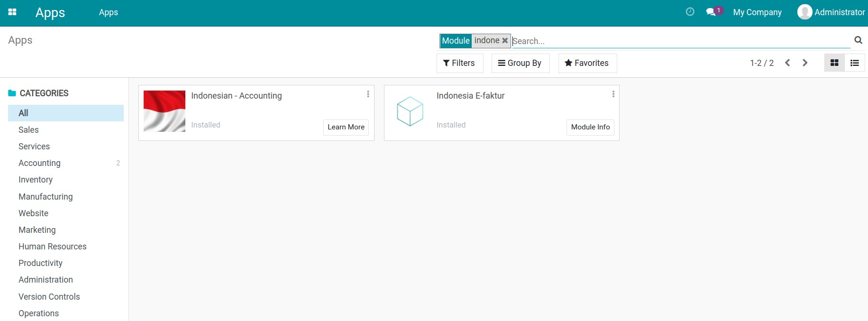
Task: Open the Administrator user menu
Action: tap(831, 12)
